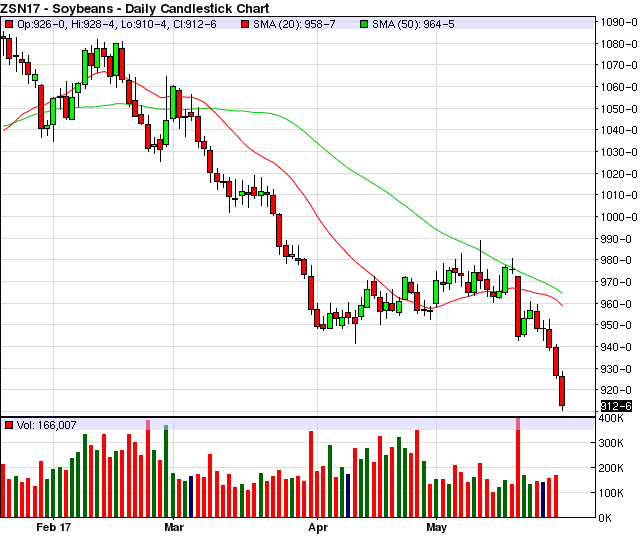
Task: Click the '930-0' price axis label
Action: [x=616, y=369]
